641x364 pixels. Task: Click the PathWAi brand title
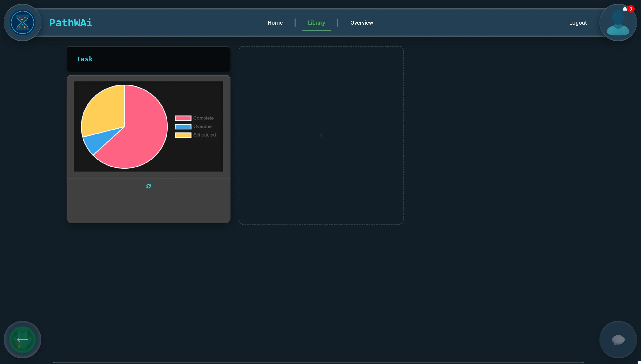(x=71, y=23)
